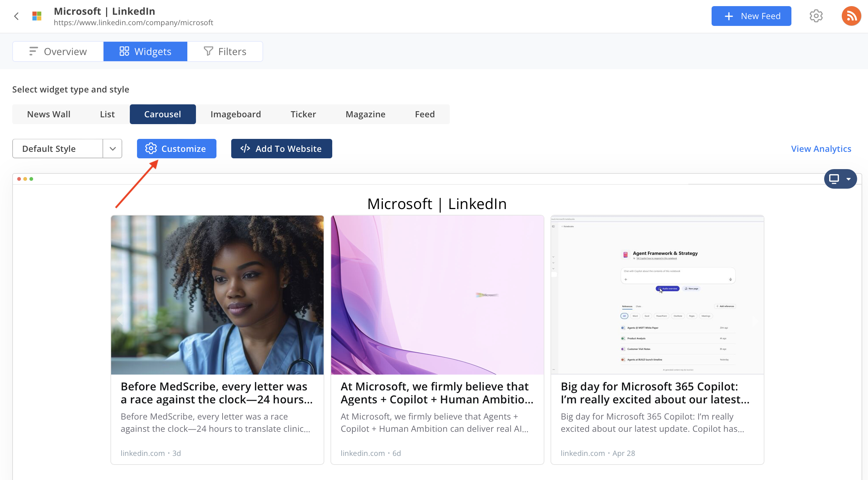Click the Copilot latest update description text
The height and width of the screenshot is (480, 868).
(x=653, y=423)
